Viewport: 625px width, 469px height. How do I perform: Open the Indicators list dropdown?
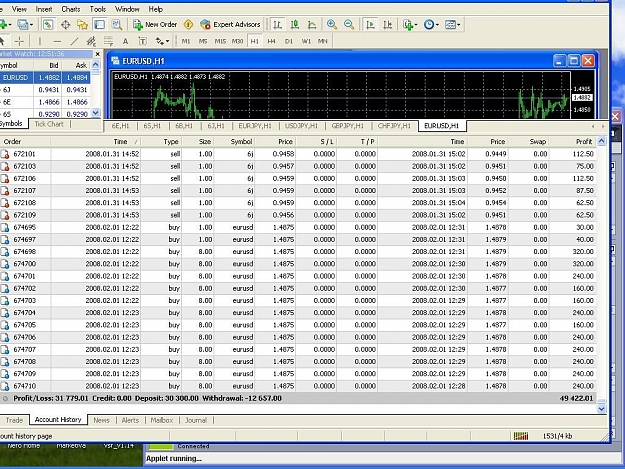(410, 25)
